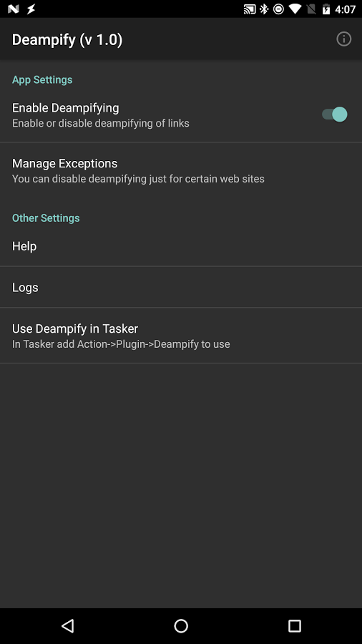Tap the Bluetooth status icon
362x644 pixels.
point(264,9)
